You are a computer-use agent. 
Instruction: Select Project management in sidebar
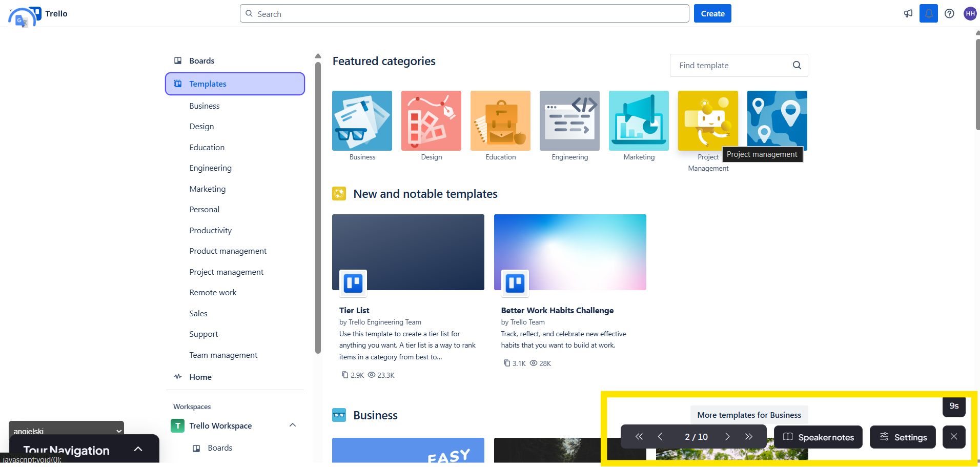tap(226, 272)
